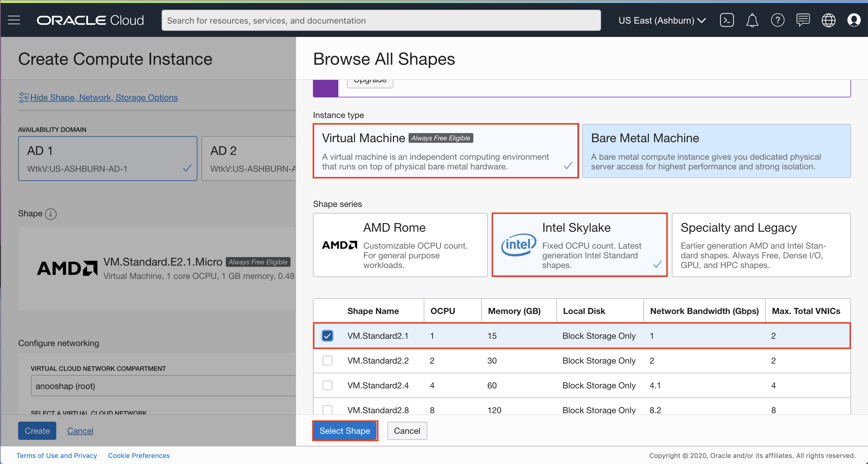Focus the resources search field
This screenshot has height=464, width=868.
pyautogui.click(x=381, y=20)
